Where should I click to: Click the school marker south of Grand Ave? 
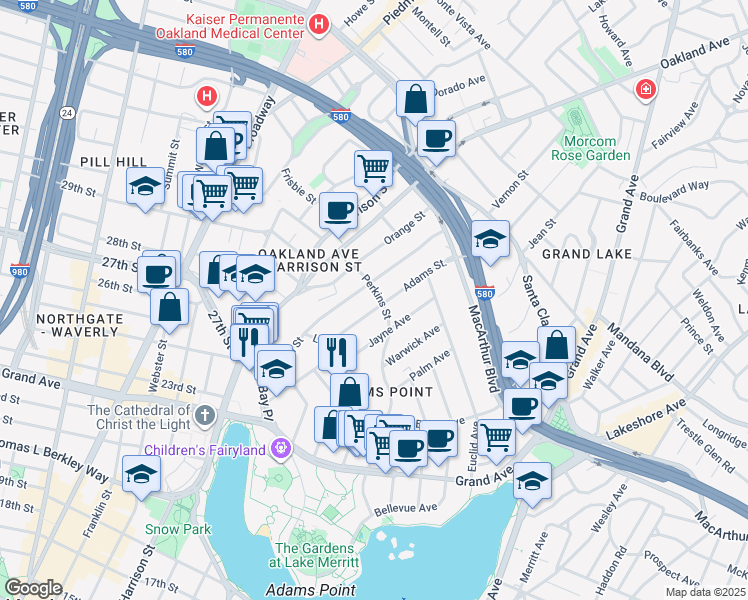532,483
